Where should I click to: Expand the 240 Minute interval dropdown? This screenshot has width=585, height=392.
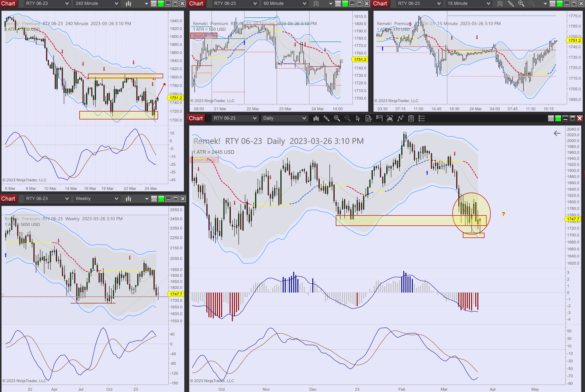(97, 4)
